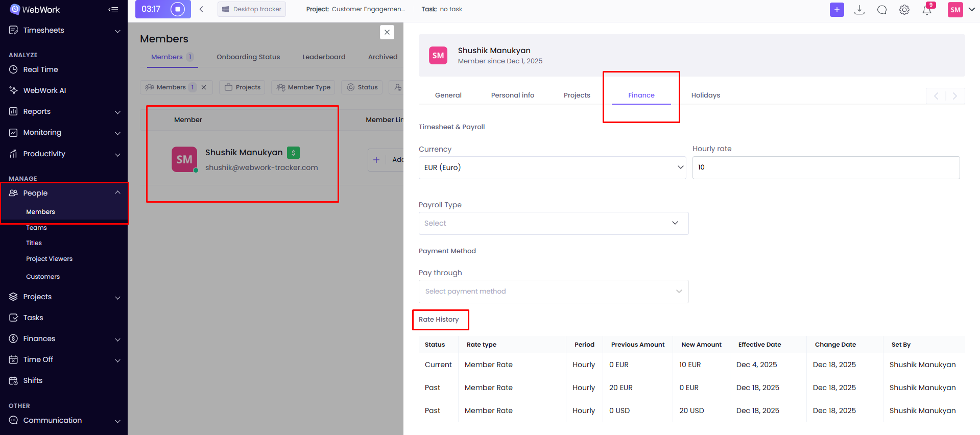The width and height of the screenshot is (980, 435).
Task: Open the Leaderboard tab
Action: [x=324, y=57]
